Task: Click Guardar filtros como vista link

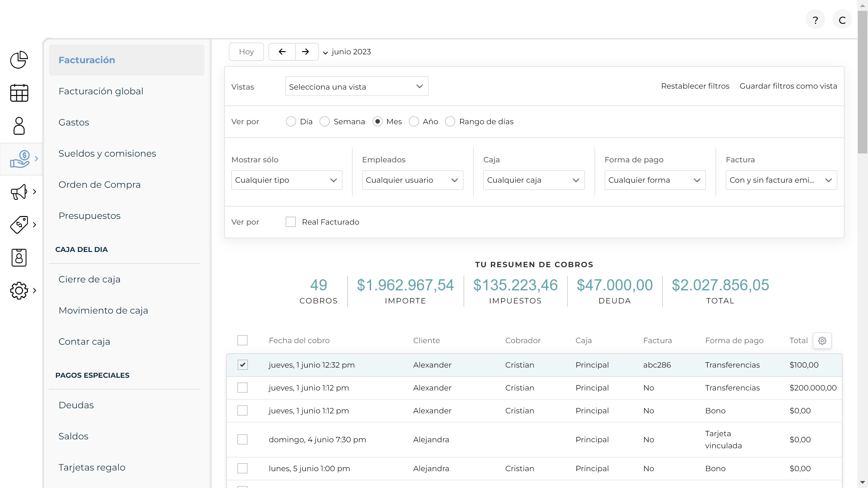Action: click(x=788, y=86)
